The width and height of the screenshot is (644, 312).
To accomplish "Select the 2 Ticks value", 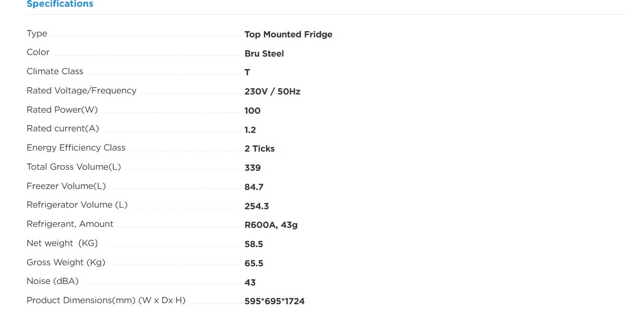I will (x=259, y=148).
